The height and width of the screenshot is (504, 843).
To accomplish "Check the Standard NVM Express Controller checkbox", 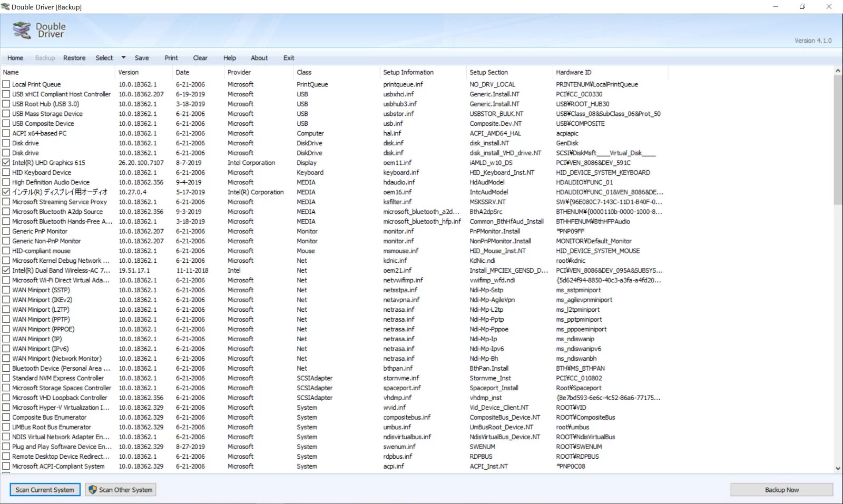I will click(x=6, y=378).
